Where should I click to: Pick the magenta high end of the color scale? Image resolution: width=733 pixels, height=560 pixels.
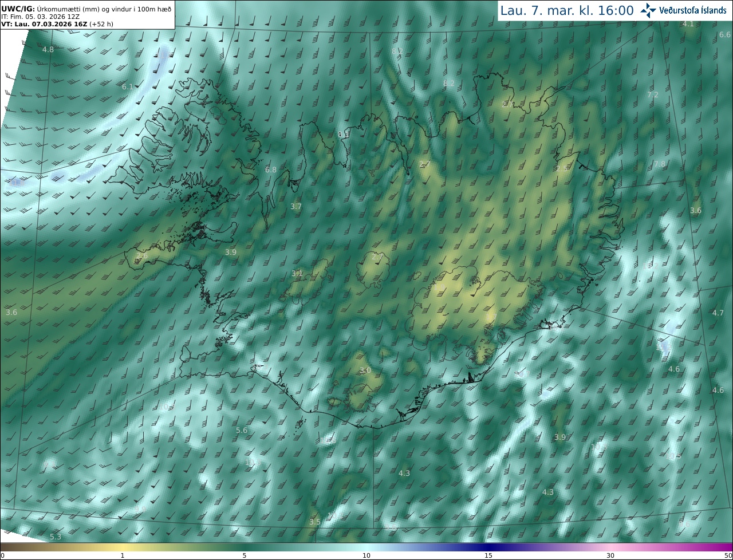723,547
